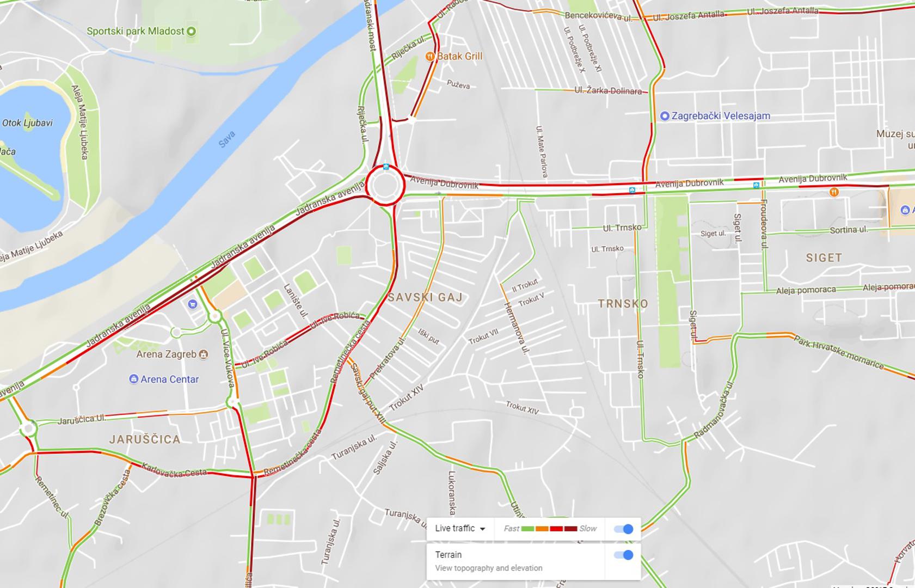This screenshot has height=588, width=915.
Task: Click the Batak Grill restaurant icon
Action: tap(430, 56)
